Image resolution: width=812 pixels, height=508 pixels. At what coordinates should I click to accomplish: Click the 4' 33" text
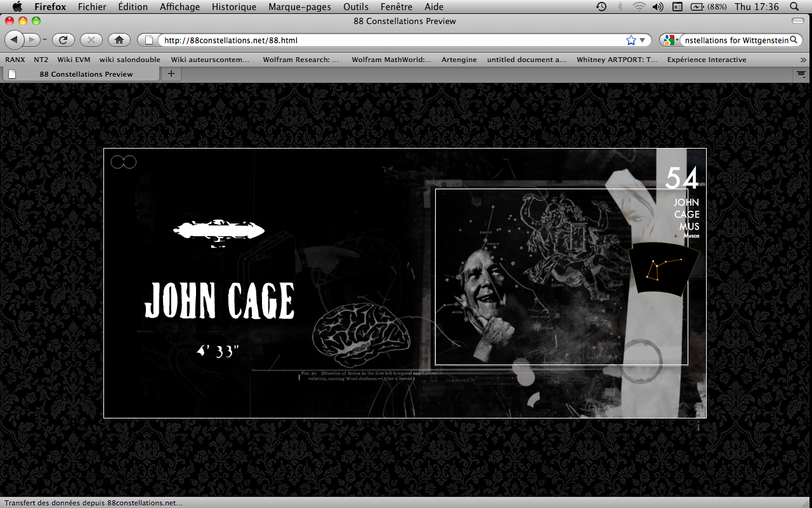coord(218,351)
